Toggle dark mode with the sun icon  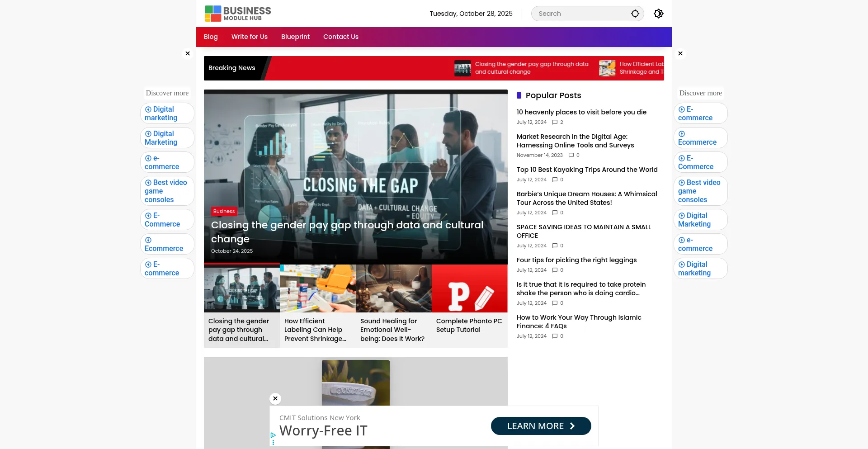click(x=658, y=14)
